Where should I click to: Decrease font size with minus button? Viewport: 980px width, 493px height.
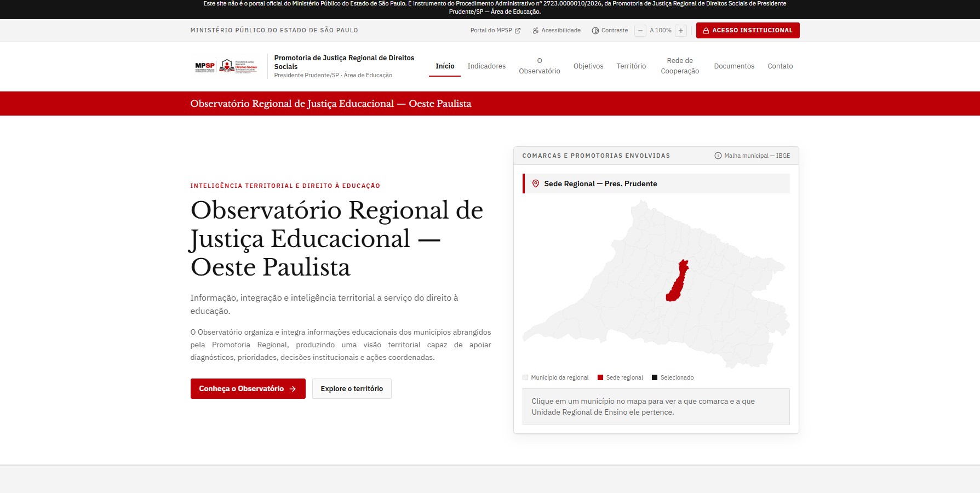640,31
